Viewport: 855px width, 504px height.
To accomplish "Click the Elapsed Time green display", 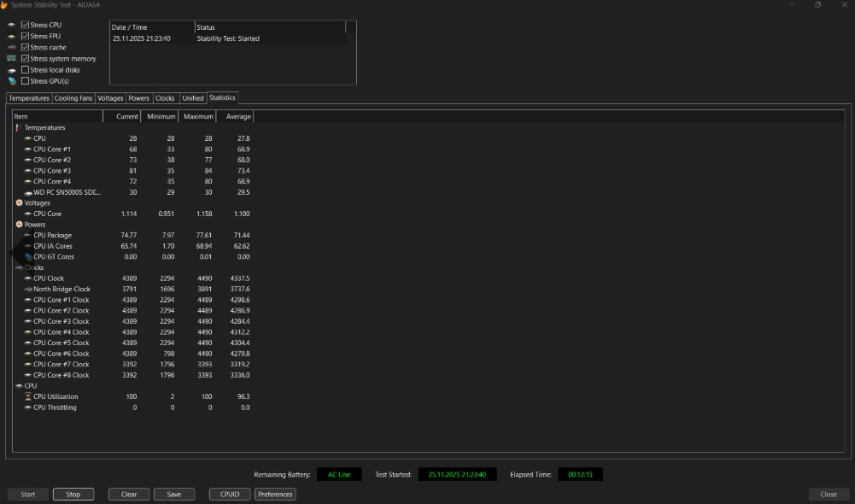I will click(580, 474).
